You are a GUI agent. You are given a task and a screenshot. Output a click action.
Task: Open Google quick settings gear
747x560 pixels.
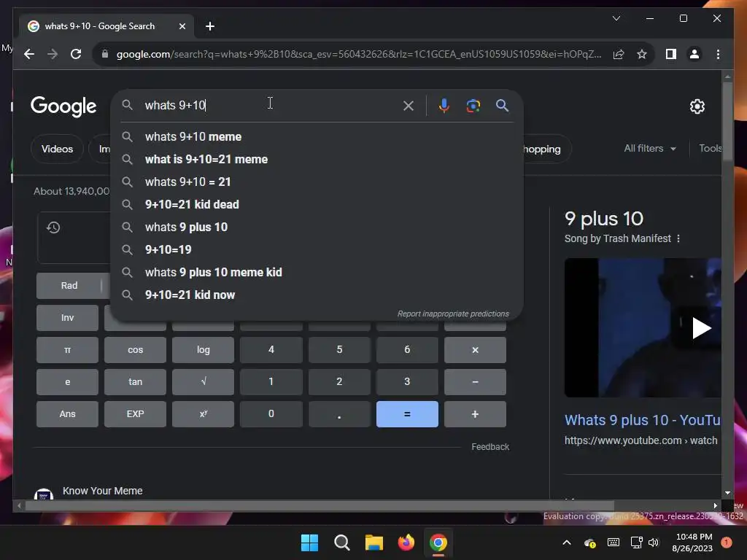click(x=697, y=106)
